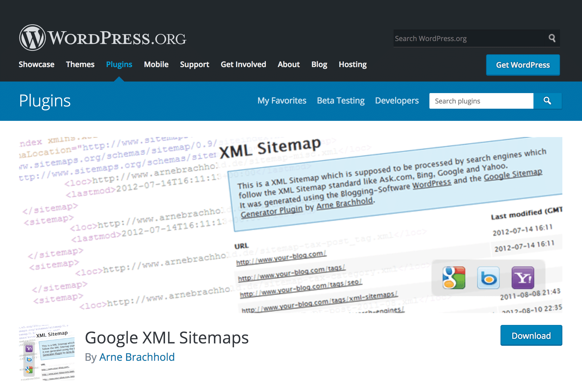The width and height of the screenshot is (582, 392).
Task: Open the About menu item
Action: tap(289, 64)
